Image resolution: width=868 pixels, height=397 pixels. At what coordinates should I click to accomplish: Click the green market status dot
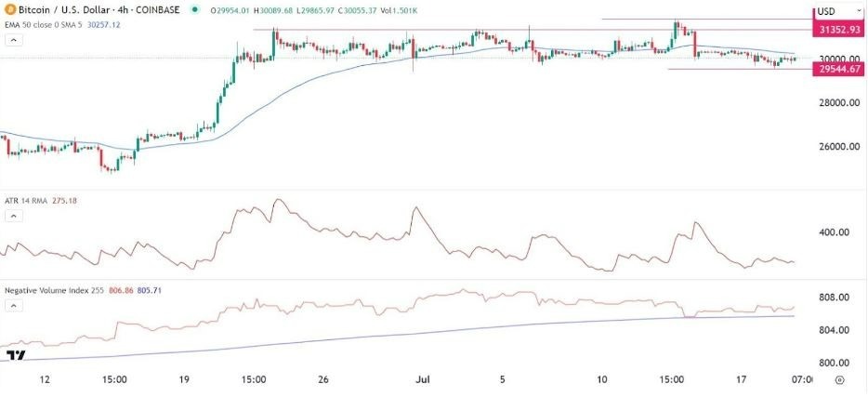pos(194,9)
